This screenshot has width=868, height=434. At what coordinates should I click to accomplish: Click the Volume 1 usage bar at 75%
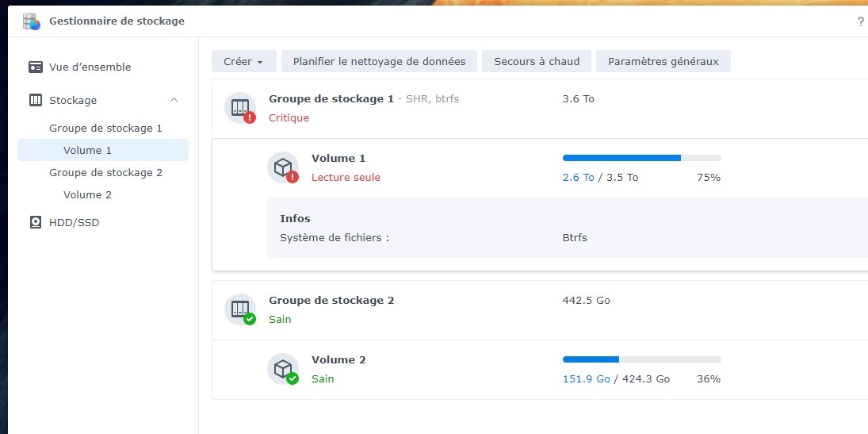click(641, 158)
